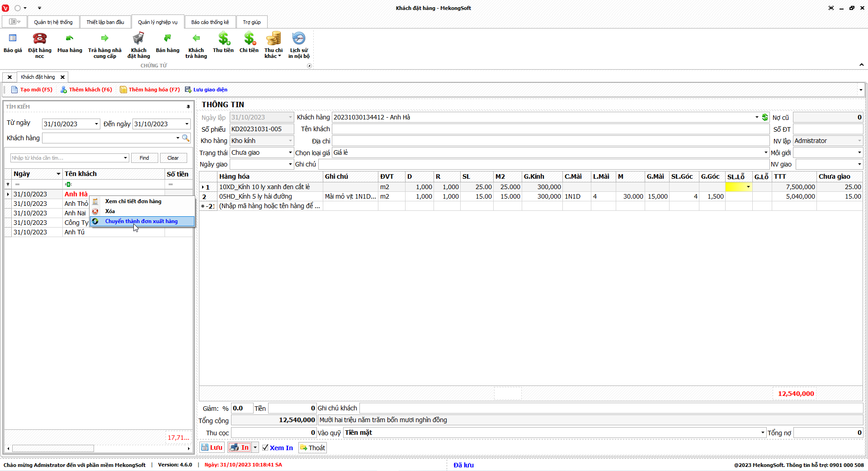Click the customer search magnifier icon
868x471 pixels.
point(186,138)
